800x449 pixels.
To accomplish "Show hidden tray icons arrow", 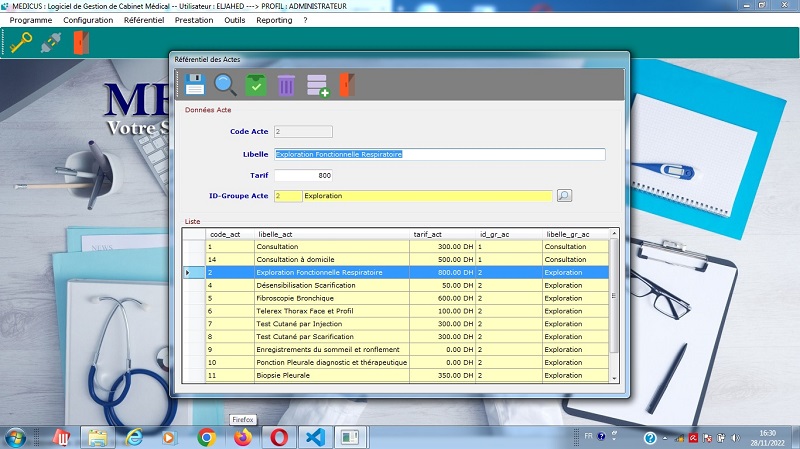I will (x=665, y=438).
